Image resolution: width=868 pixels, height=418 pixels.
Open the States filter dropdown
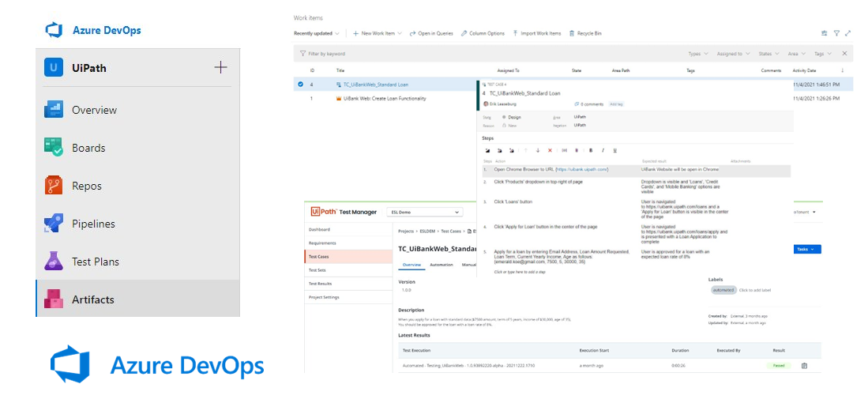(x=769, y=54)
